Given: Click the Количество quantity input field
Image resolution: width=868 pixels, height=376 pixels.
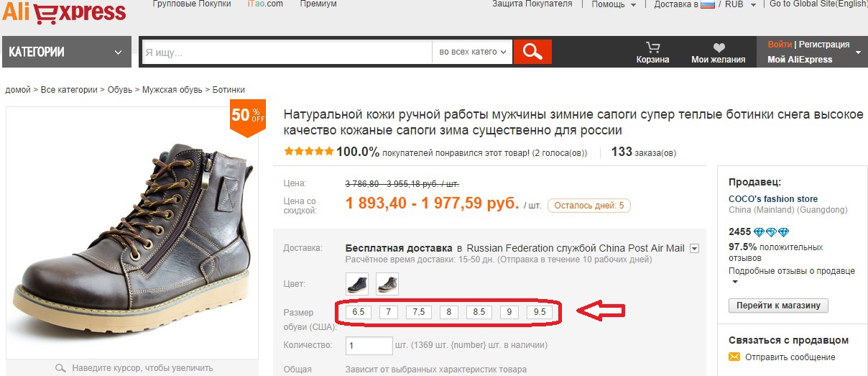Looking at the screenshot, I should tap(369, 346).
